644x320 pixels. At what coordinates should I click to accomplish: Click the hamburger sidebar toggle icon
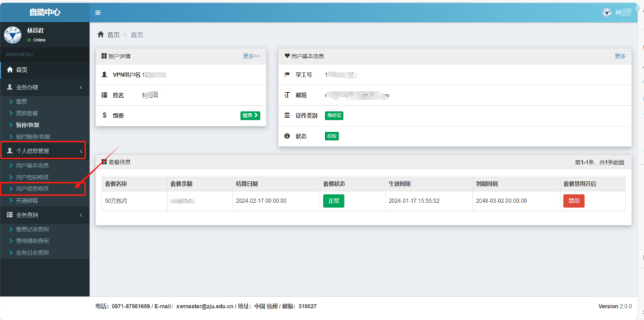[x=98, y=13]
